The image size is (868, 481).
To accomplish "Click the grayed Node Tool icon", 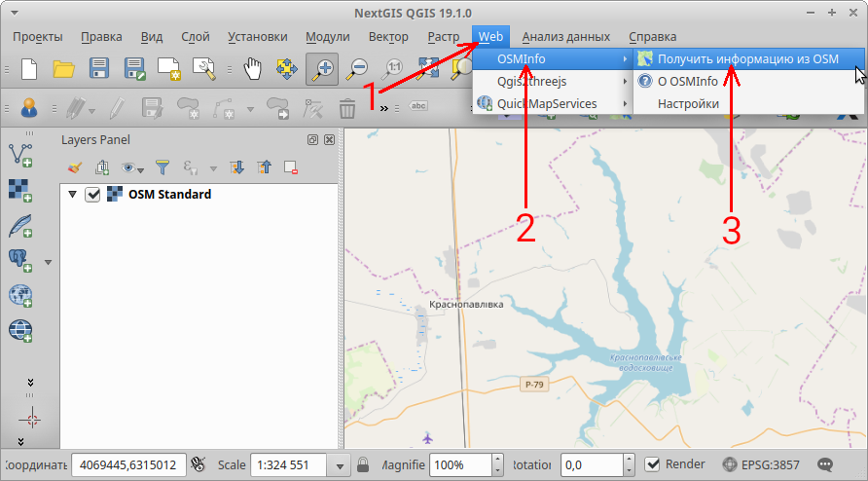I will click(312, 107).
